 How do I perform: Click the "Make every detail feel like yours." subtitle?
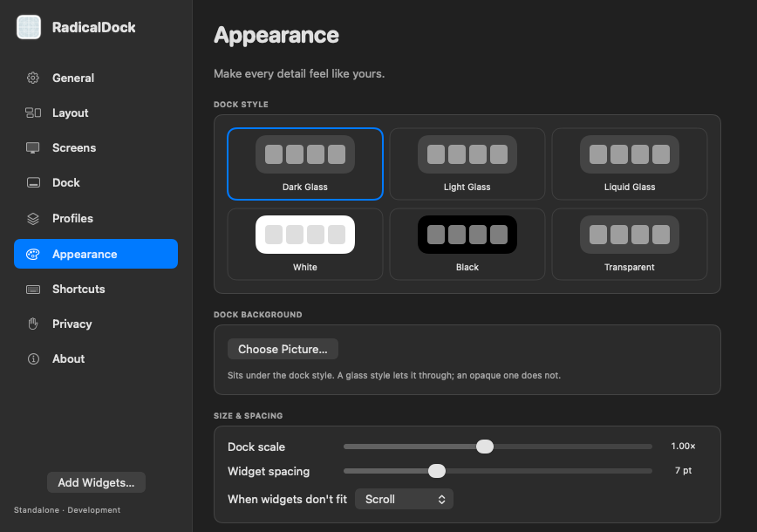(x=299, y=74)
